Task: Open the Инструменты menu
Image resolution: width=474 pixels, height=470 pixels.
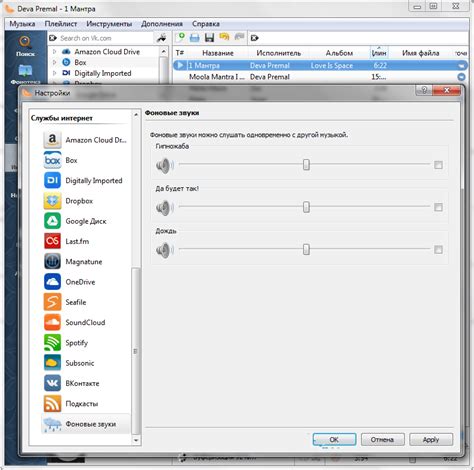Action: (x=109, y=24)
